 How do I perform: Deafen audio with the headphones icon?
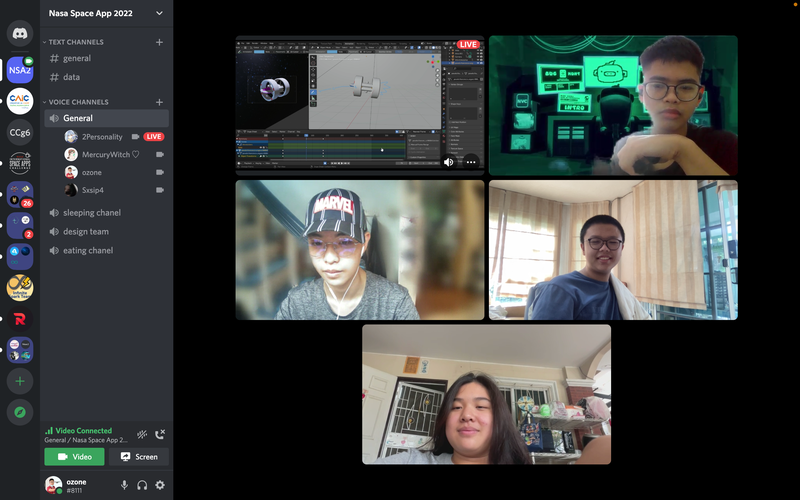click(142, 485)
